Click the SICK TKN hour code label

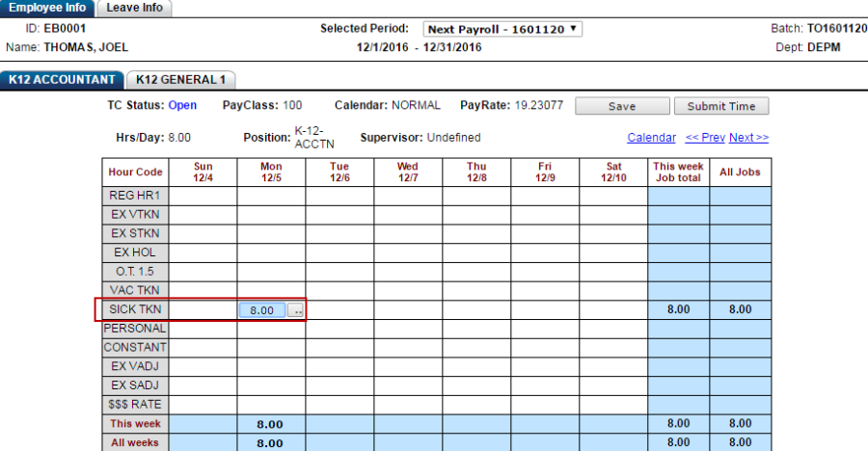coord(135,309)
